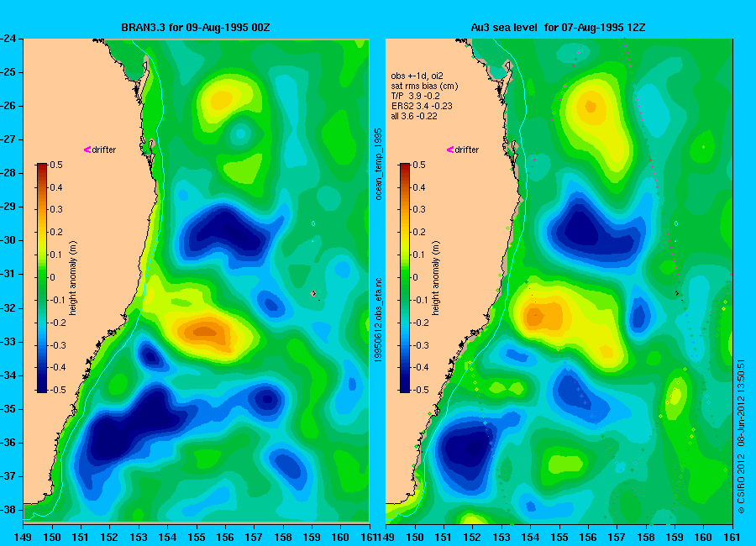Click the 'drifter' legend label in BRAN3.3 panel
Image resolution: width=756 pixels, height=546 pixels.
pyautogui.click(x=104, y=150)
